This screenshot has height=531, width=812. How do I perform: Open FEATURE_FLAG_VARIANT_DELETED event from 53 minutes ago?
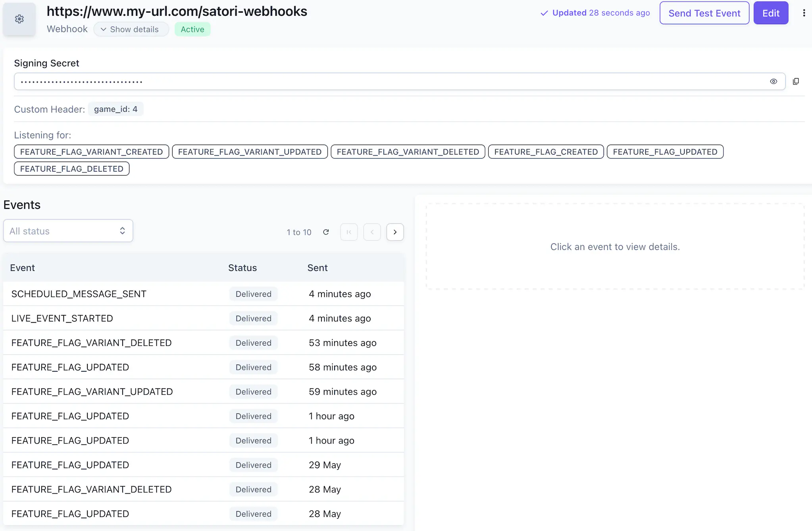click(x=204, y=343)
